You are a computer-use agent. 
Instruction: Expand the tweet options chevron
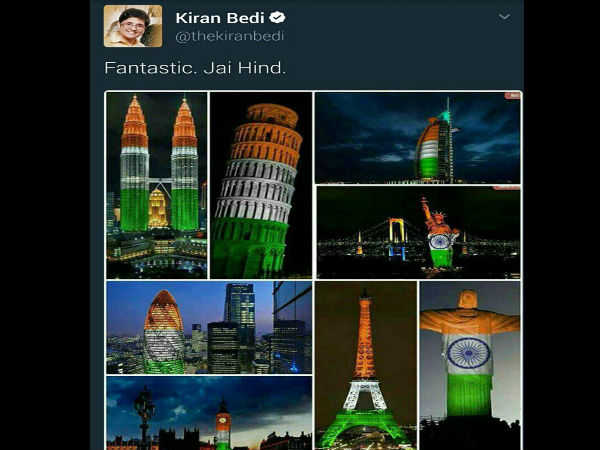504,17
